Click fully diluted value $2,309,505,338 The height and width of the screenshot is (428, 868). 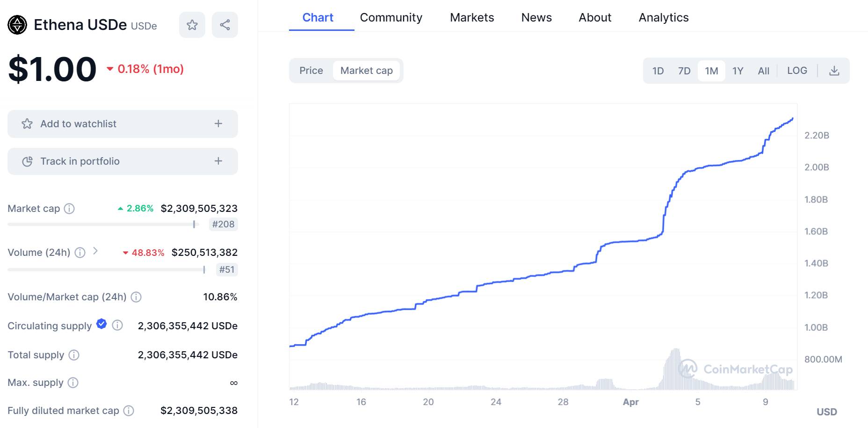199,411
